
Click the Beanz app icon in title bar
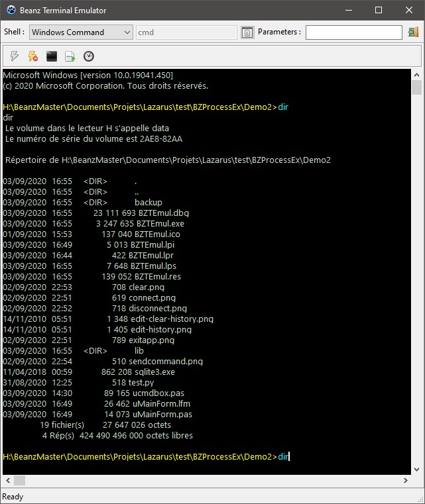click(x=11, y=11)
